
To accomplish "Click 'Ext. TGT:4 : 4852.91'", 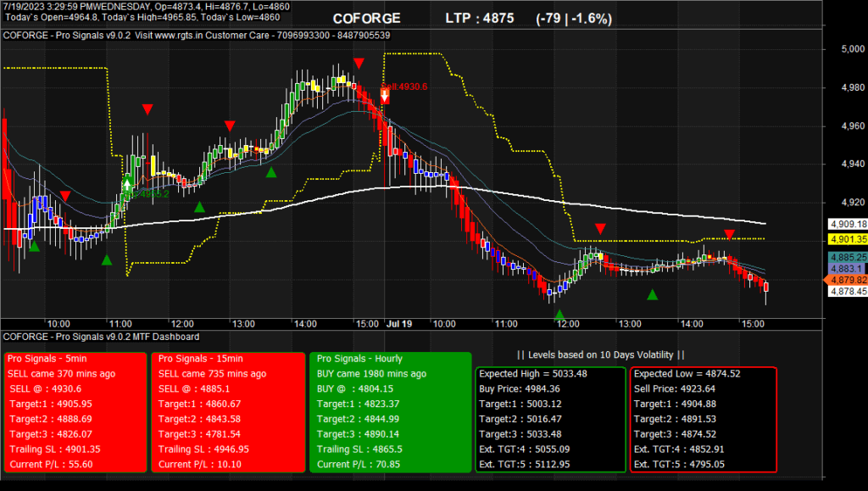I will click(679, 449).
